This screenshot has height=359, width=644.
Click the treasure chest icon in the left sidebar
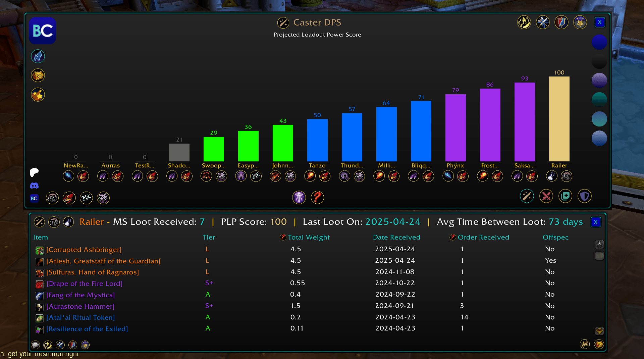(38, 75)
